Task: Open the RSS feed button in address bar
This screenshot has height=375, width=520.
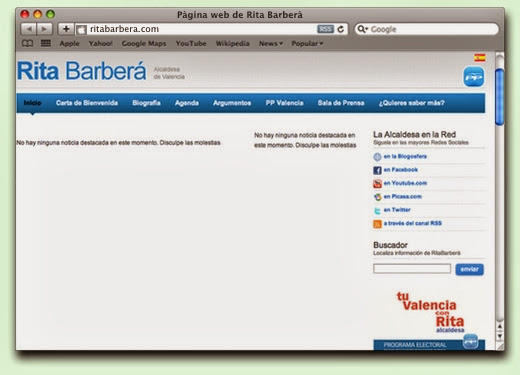Action: (x=325, y=29)
